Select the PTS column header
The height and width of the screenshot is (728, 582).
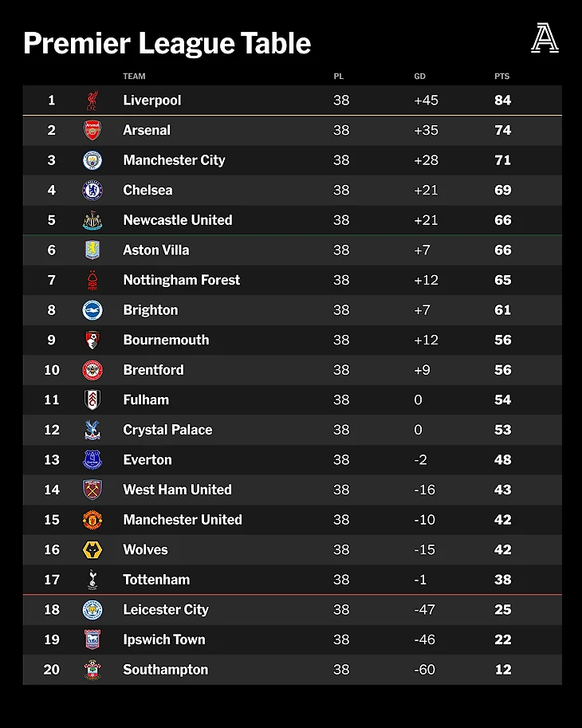click(x=501, y=76)
